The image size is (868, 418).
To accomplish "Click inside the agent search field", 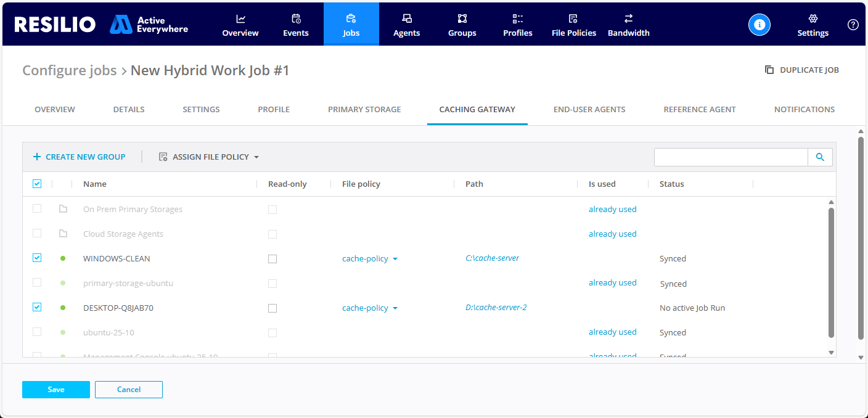I will [731, 157].
